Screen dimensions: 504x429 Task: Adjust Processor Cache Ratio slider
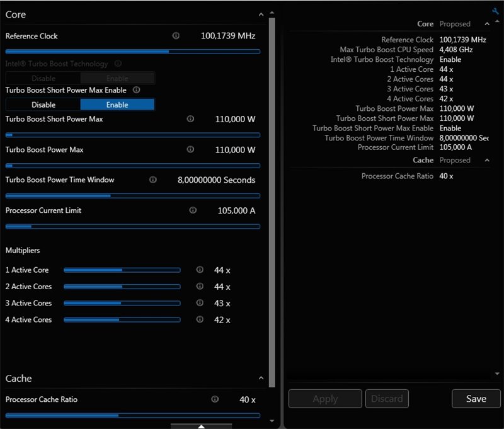[133, 416]
